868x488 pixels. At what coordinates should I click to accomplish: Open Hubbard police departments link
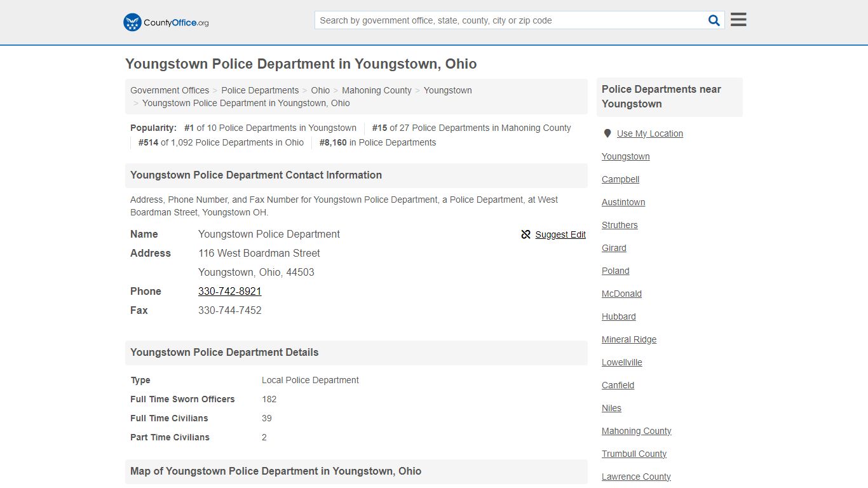[x=619, y=316]
